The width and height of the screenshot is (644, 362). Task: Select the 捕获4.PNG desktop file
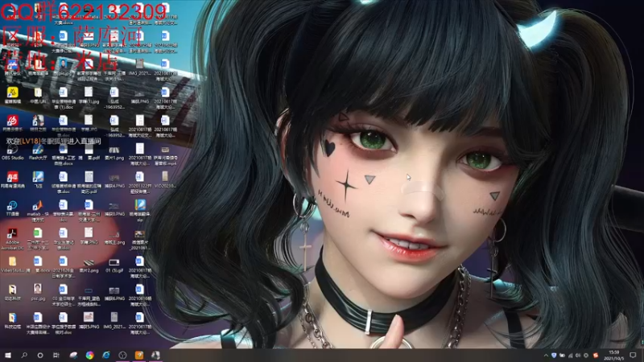pyautogui.click(x=114, y=180)
